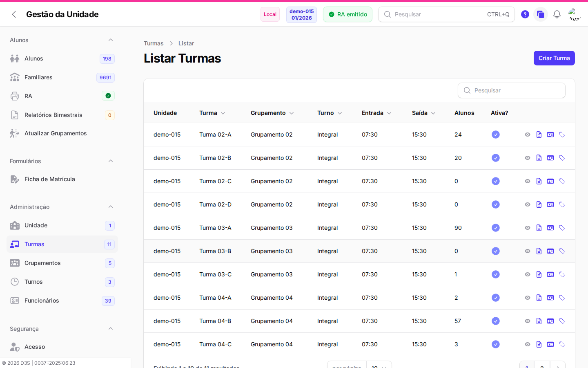Screen dimensions: 588x368
Task: Open the document icon for Turma 02-A
Action: coord(539,135)
